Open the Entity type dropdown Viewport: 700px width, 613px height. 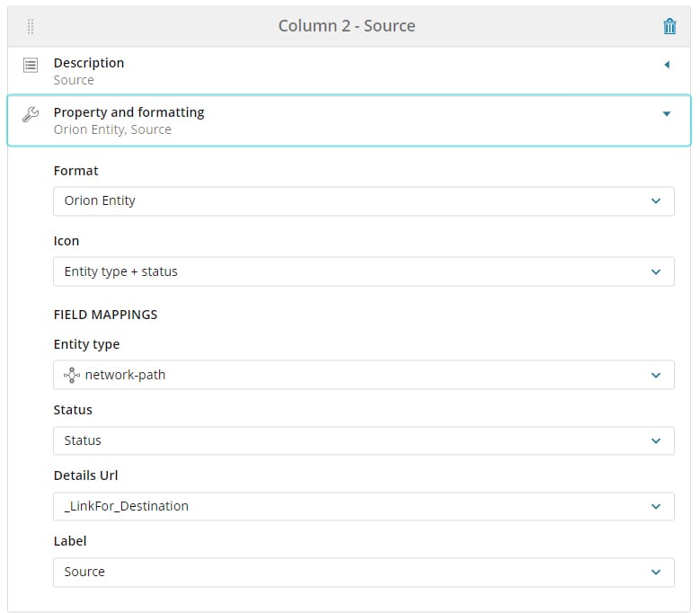(x=363, y=375)
